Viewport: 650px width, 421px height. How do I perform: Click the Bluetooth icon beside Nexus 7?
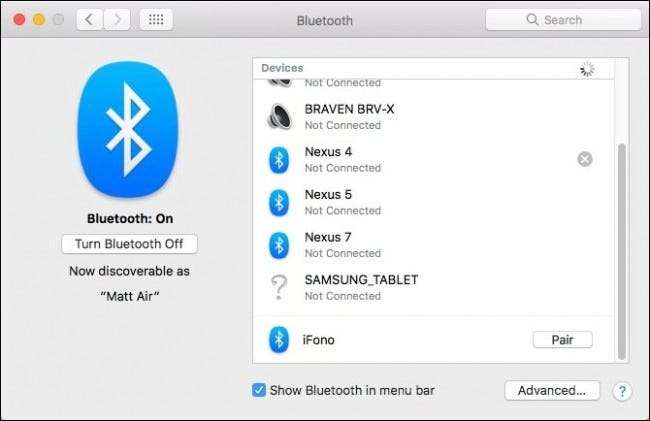tap(279, 245)
